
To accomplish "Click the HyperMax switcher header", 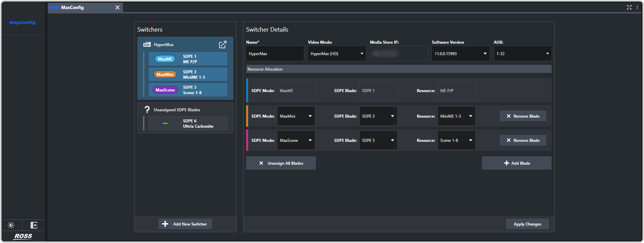I will [185, 45].
